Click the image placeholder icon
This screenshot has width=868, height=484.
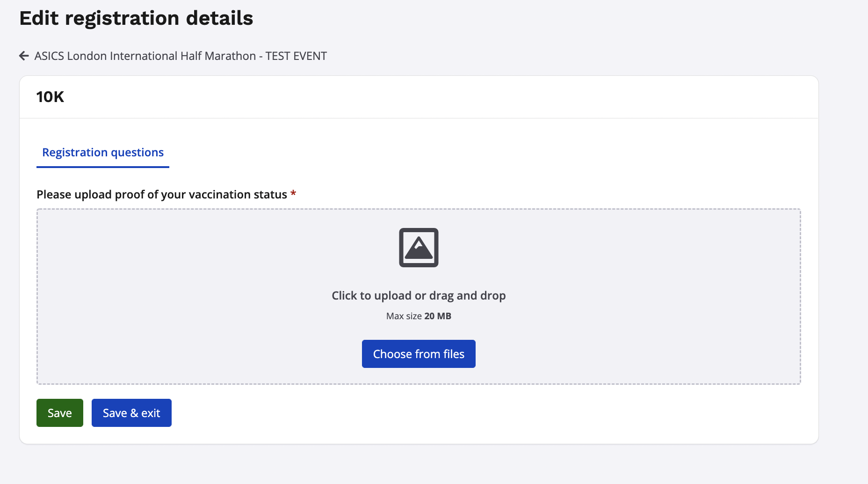(x=419, y=248)
